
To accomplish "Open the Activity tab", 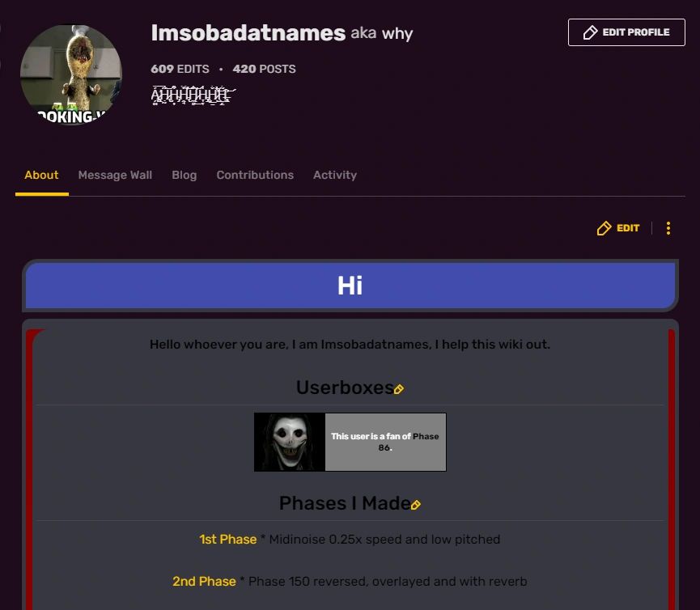I will (334, 175).
